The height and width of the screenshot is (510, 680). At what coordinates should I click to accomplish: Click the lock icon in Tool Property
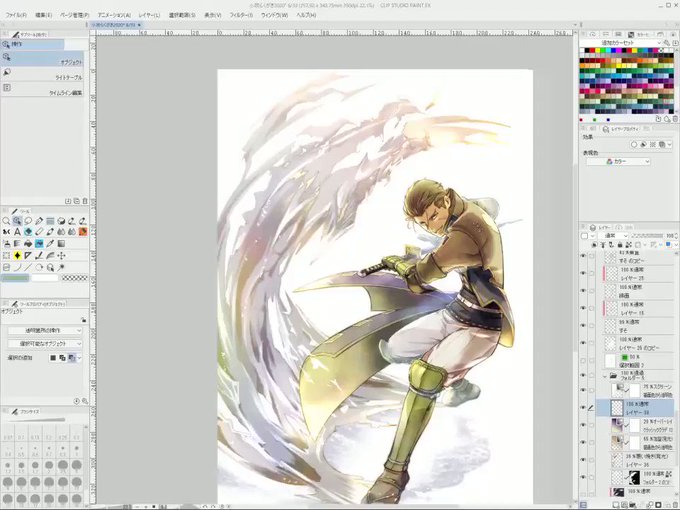click(83, 320)
